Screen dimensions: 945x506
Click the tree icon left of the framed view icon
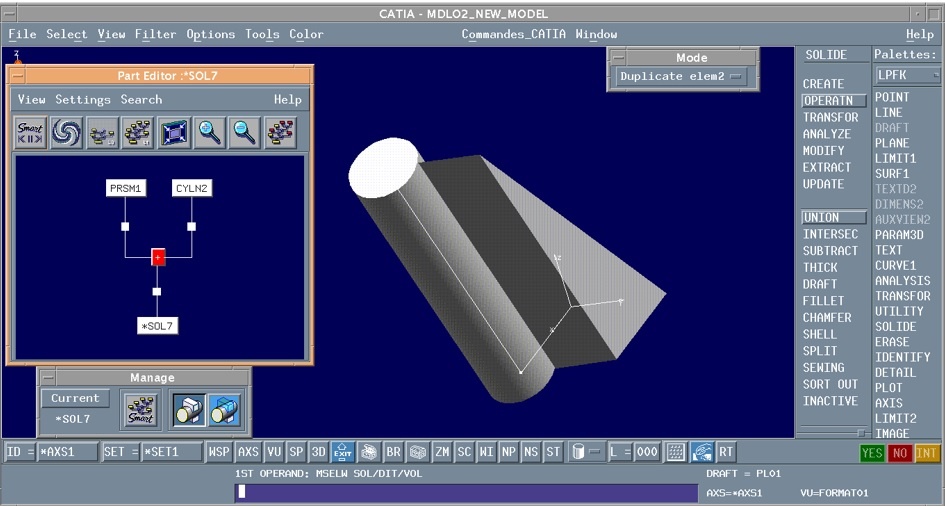[138, 133]
